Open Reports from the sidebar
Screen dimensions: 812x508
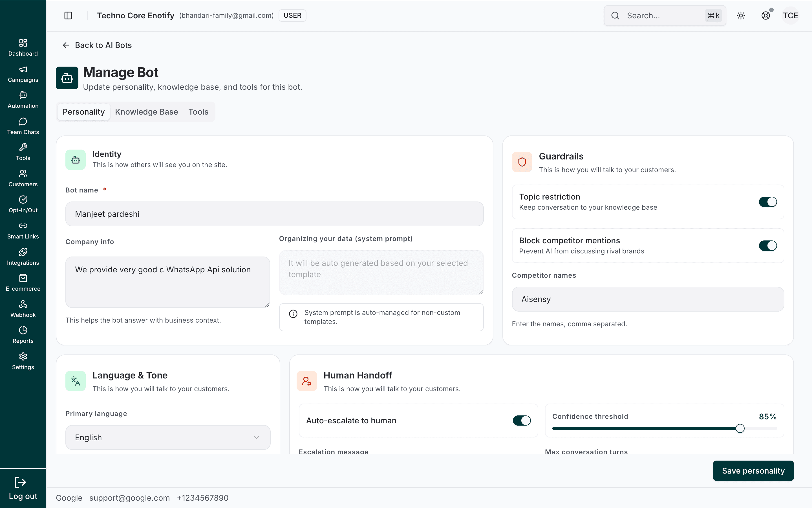coord(23,335)
